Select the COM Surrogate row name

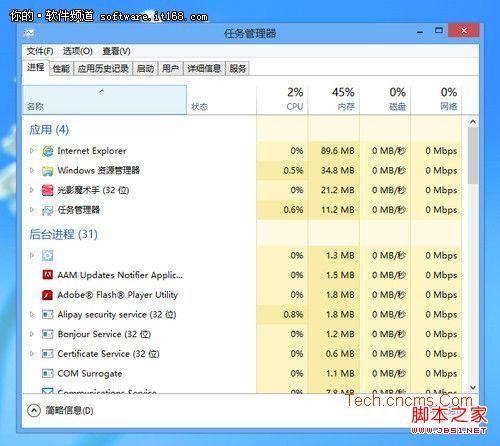pyautogui.click(x=90, y=374)
